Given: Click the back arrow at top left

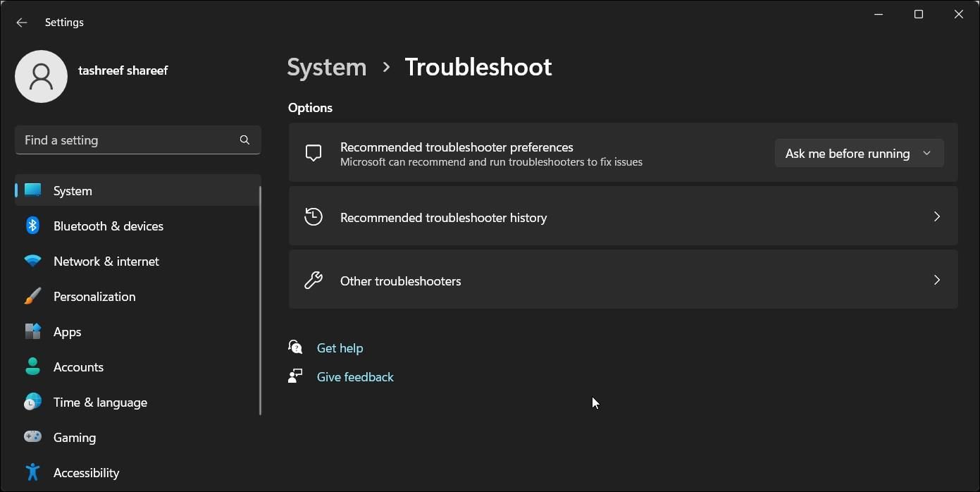Looking at the screenshot, I should 21,22.
